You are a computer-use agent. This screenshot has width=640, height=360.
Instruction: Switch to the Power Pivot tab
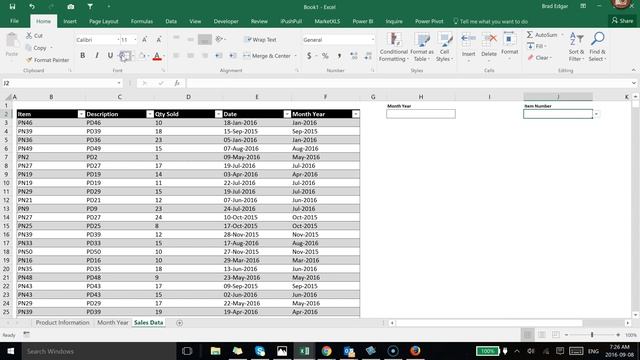click(x=429, y=21)
